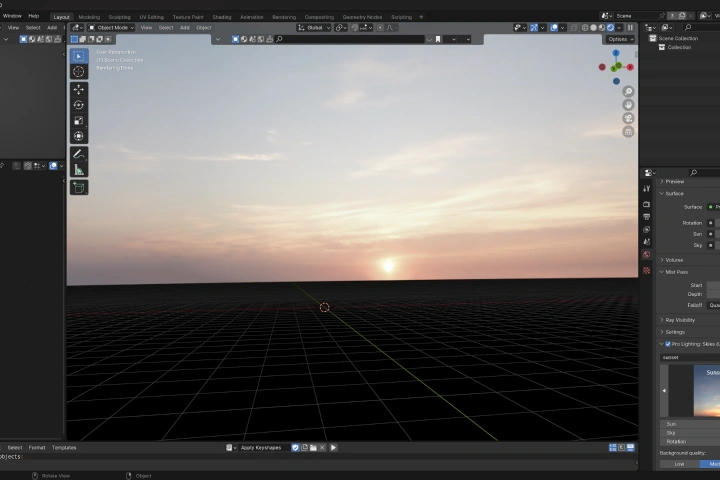Click the pause render preview icon
720x480 pixels.
pos(630,28)
